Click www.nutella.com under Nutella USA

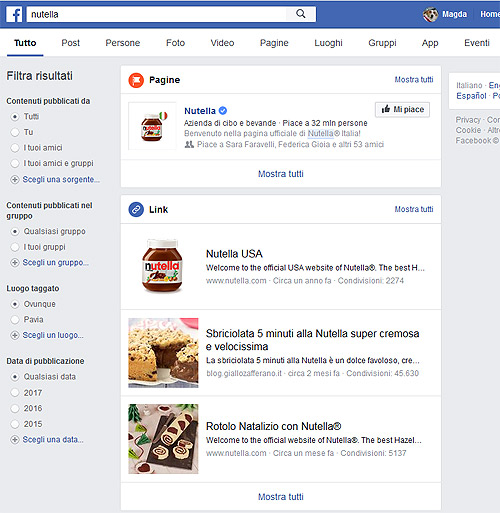point(236,281)
